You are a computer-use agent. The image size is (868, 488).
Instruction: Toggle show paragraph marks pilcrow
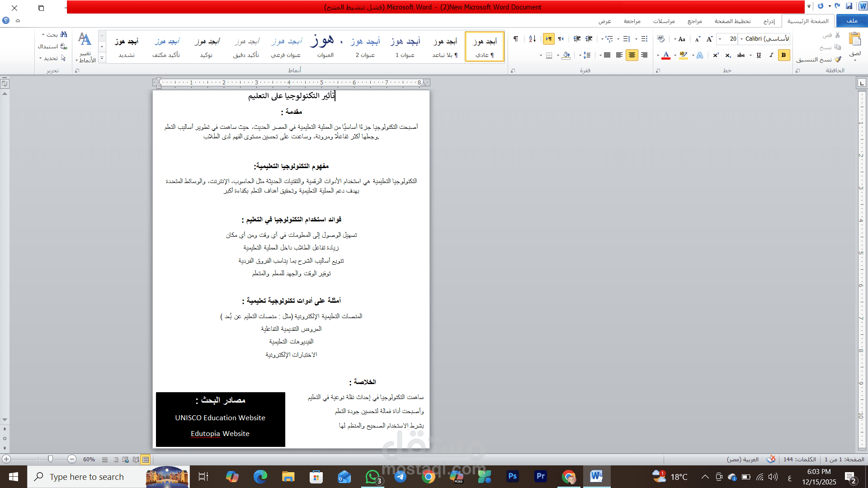point(516,39)
